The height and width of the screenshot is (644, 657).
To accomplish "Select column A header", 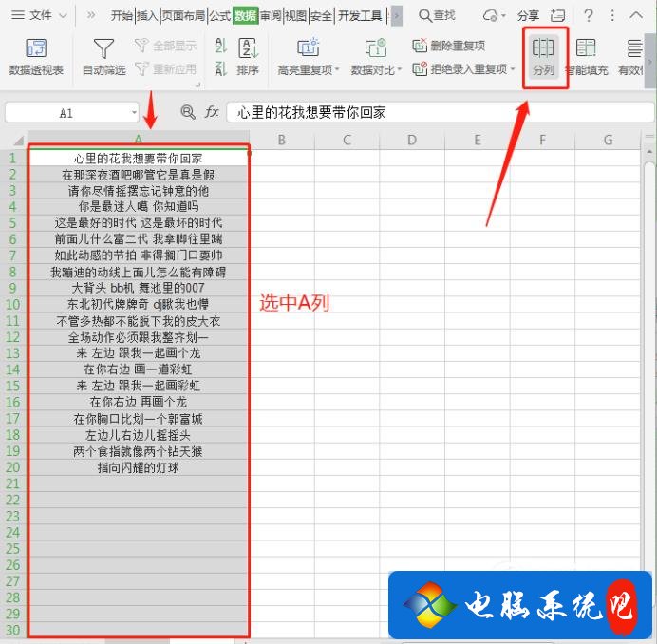I will pos(139,140).
